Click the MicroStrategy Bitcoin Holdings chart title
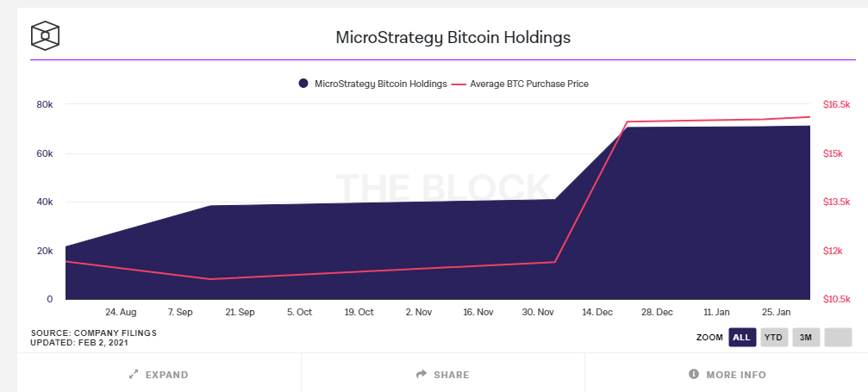Screen dimensions: 868x392 click(x=453, y=38)
